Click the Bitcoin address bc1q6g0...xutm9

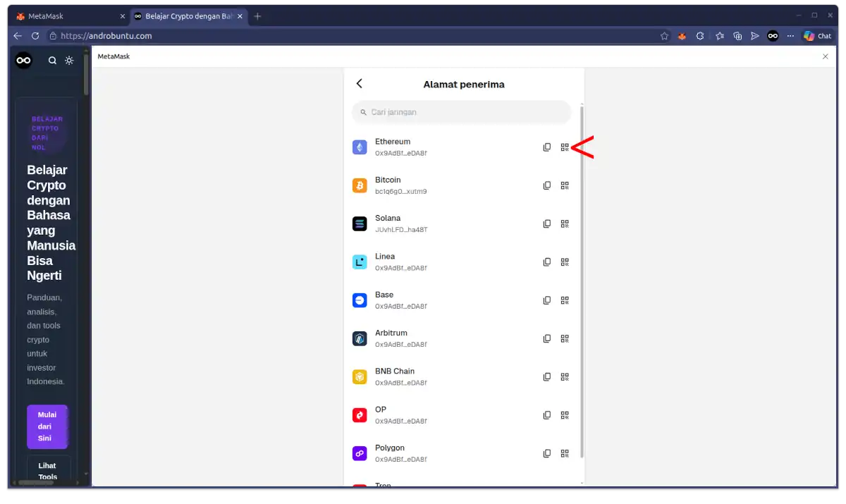(x=401, y=192)
